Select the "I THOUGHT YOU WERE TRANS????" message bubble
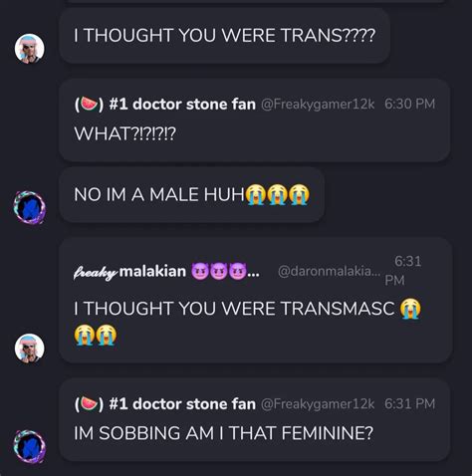 224,36
